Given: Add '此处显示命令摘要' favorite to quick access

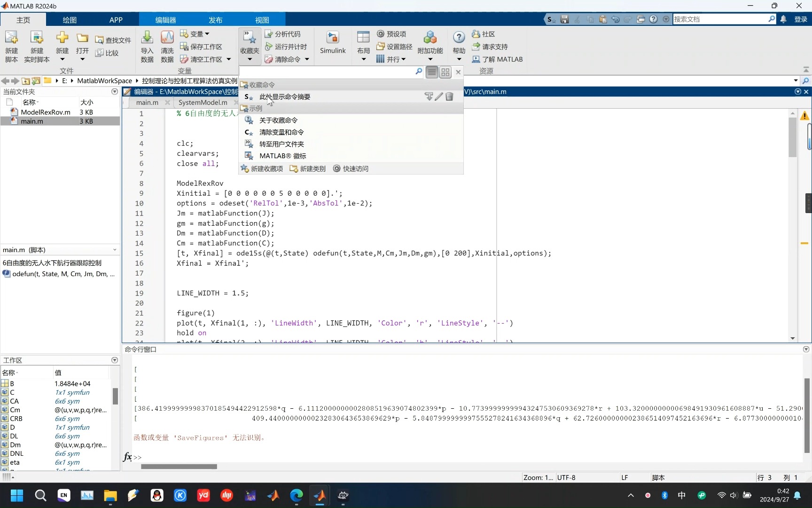Looking at the screenshot, I should (429, 96).
